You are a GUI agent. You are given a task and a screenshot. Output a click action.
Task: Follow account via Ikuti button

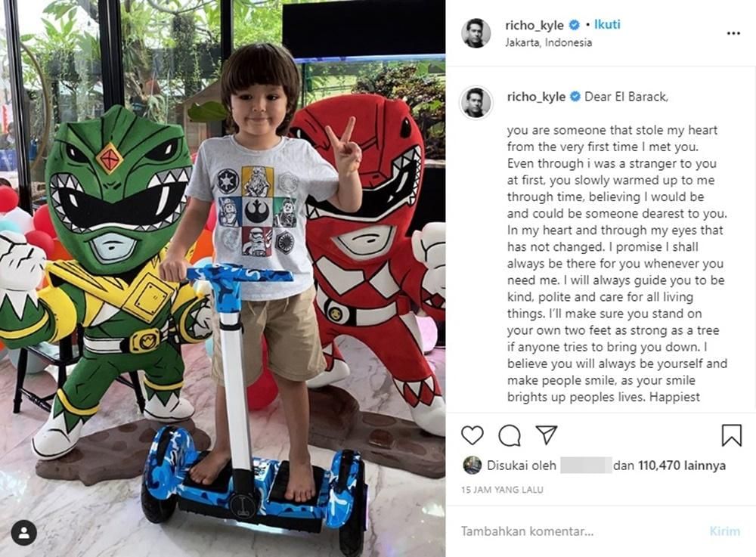click(x=607, y=25)
